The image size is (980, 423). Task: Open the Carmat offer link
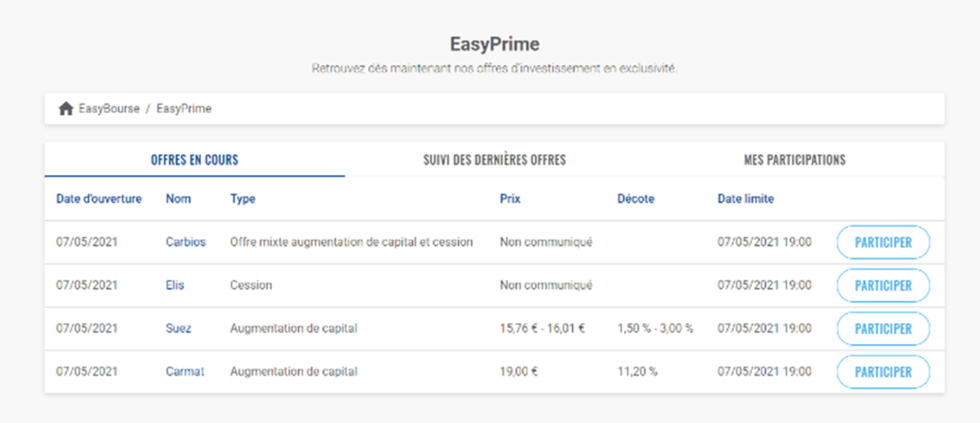(185, 371)
